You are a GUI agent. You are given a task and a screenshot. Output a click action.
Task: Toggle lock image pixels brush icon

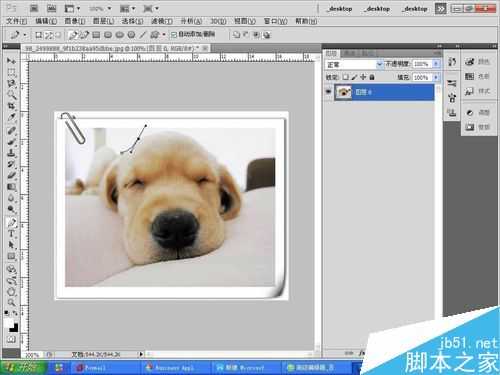(354, 77)
